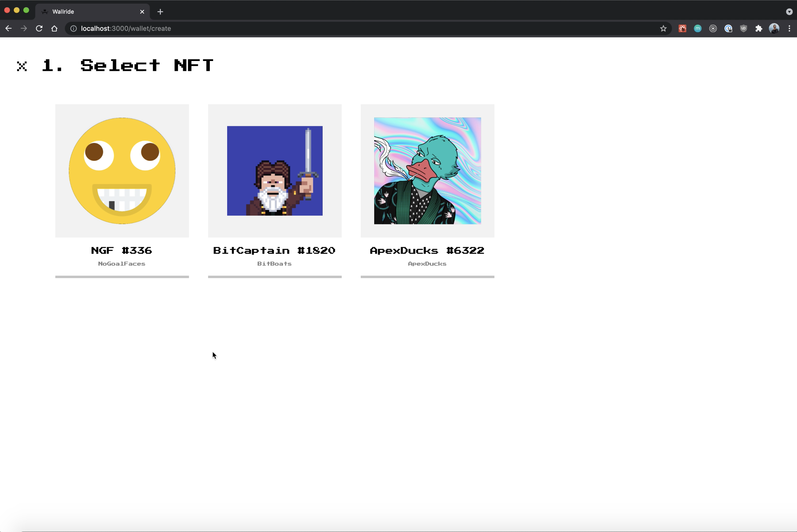The height and width of the screenshot is (532, 797).
Task: Select the NGF #336 smiley face thumbnail
Action: (x=122, y=171)
